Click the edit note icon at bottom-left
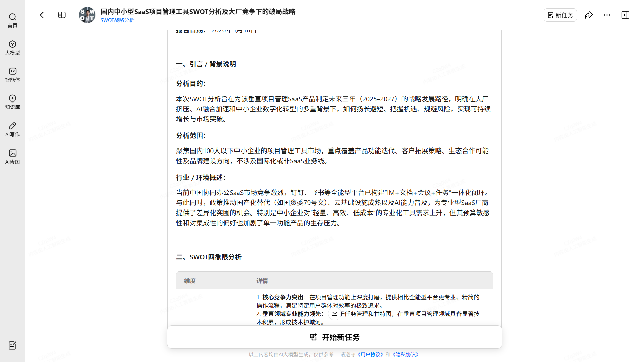The image size is (644, 362). point(12,345)
